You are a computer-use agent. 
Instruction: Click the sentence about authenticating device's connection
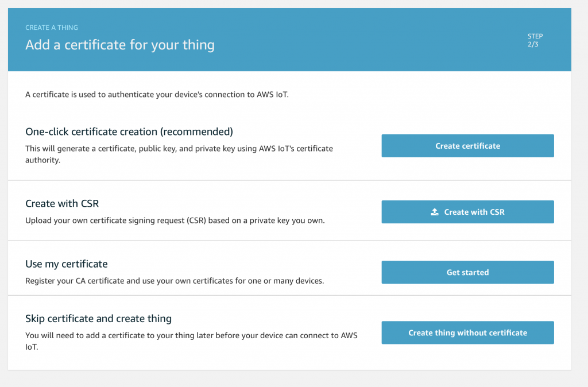coord(157,95)
